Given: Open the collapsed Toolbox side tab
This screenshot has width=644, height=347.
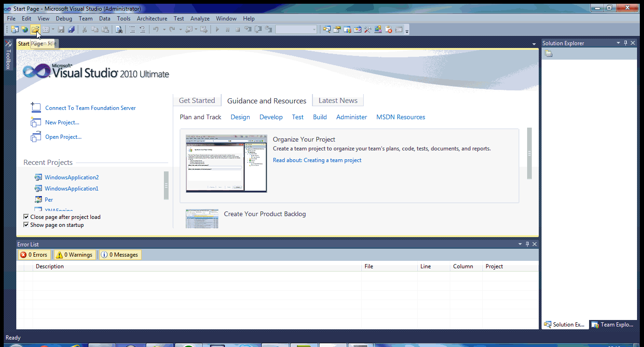Looking at the screenshot, I should click(x=8, y=55).
